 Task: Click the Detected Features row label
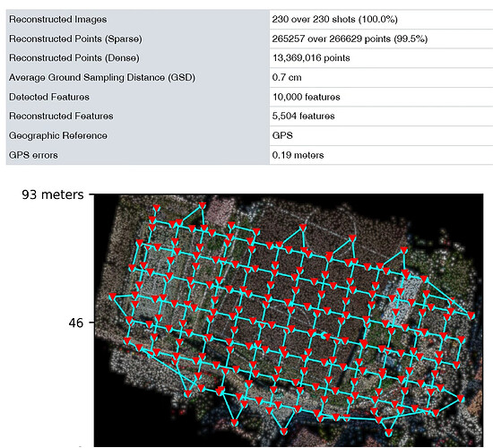pos(49,97)
